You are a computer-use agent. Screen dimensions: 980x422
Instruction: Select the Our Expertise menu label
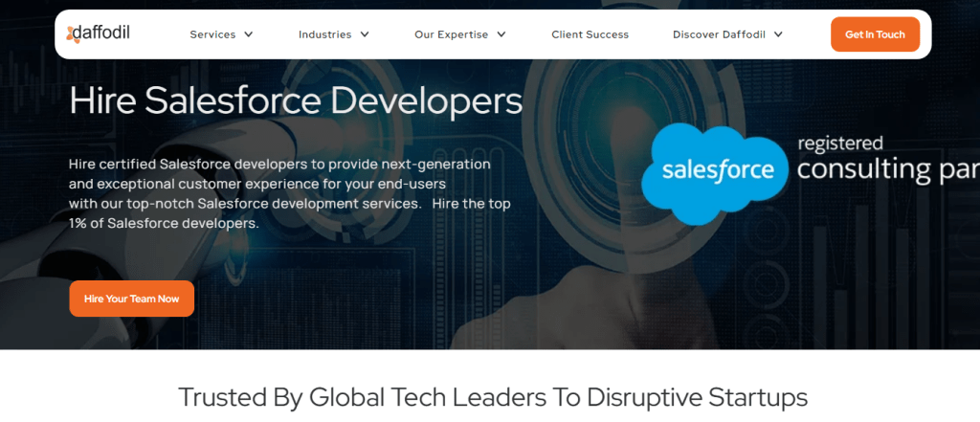[x=452, y=34]
